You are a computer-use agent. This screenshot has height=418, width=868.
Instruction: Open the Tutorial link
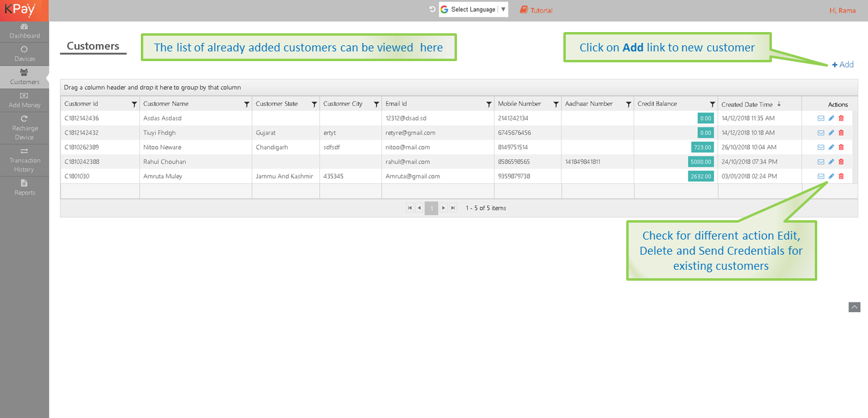pyautogui.click(x=536, y=10)
